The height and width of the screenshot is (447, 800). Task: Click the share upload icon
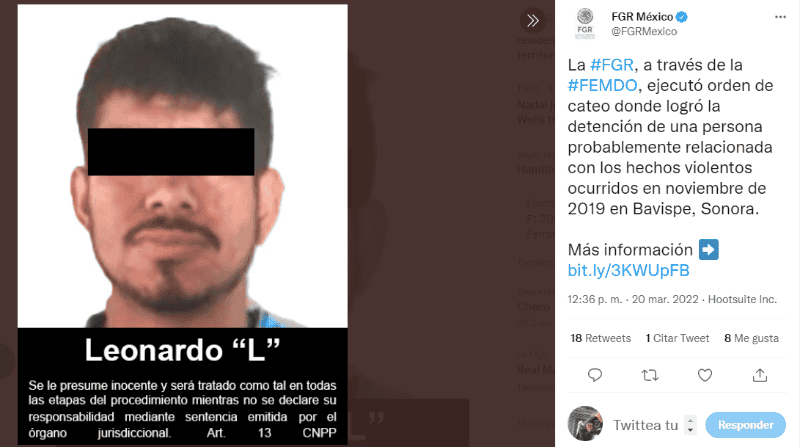click(x=760, y=376)
